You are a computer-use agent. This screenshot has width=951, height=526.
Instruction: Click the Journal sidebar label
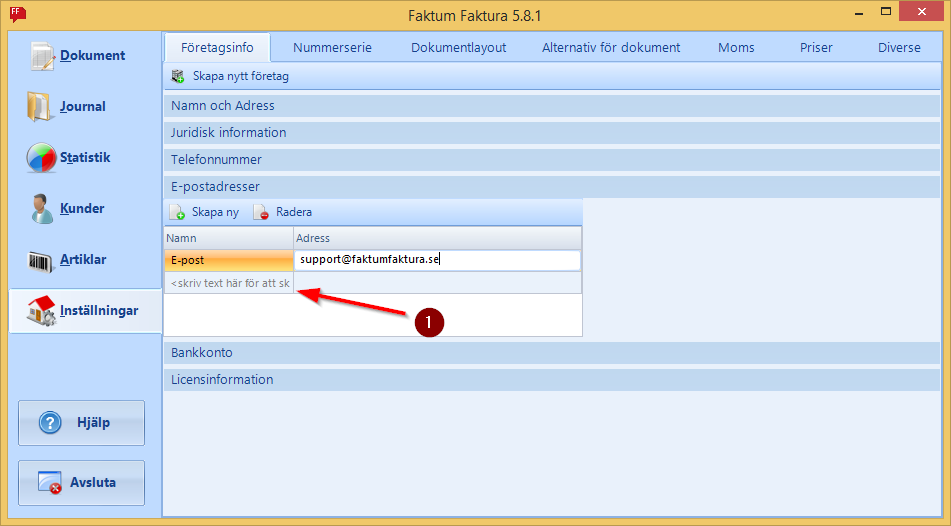point(82,107)
